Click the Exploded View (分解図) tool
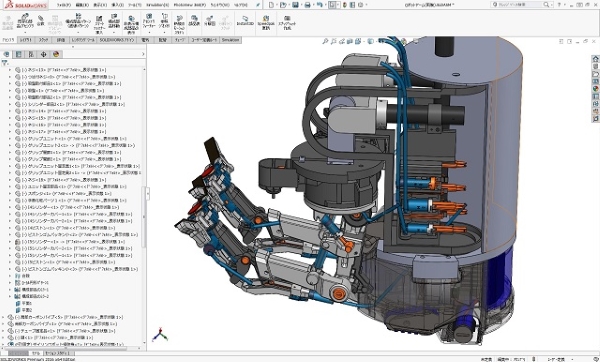The width and height of the screenshot is (600, 362). click(209, 21)
